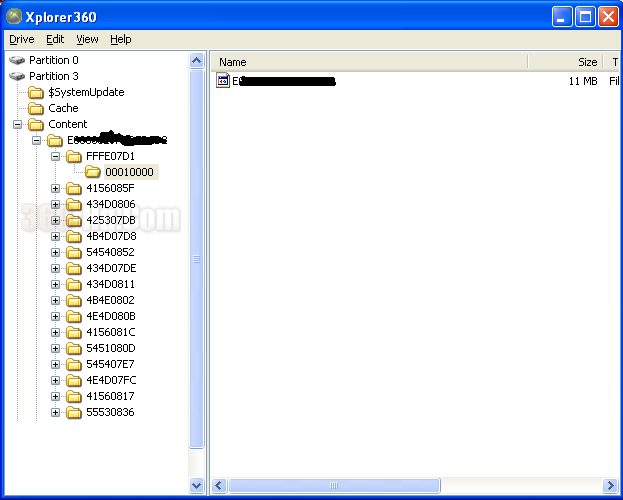Click the 434D0811 folder icon
Viewport: 623px width, 500px height.
[x=74, y=285]
